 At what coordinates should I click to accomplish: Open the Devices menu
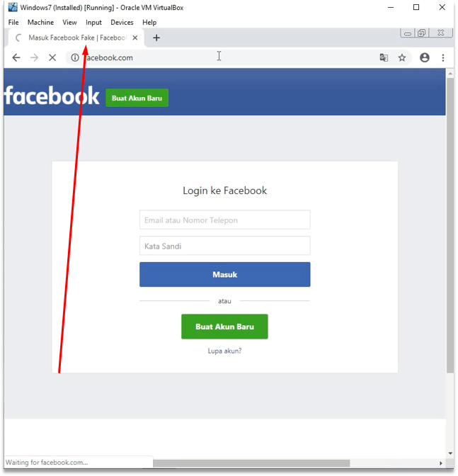(x=122, y=23)
